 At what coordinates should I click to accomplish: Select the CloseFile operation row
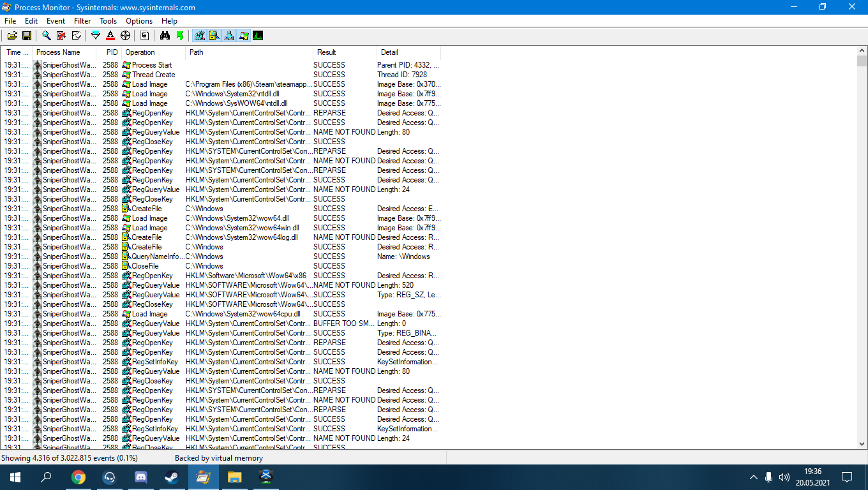[x=221, y=266]
